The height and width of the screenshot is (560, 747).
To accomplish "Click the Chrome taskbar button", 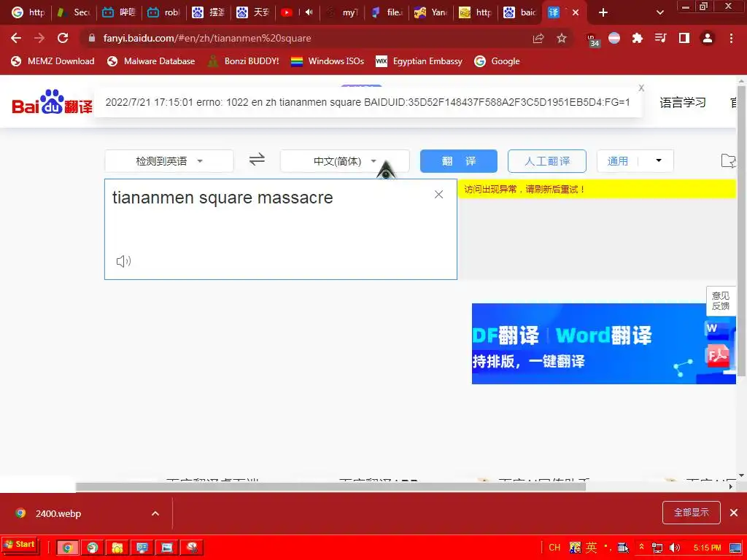I will point(67,548).
